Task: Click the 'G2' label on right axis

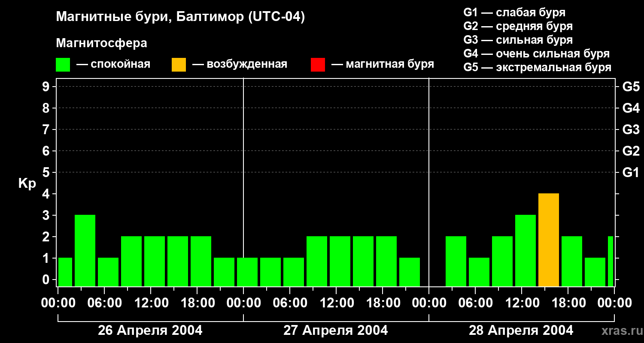Action: tap(631, 151)
